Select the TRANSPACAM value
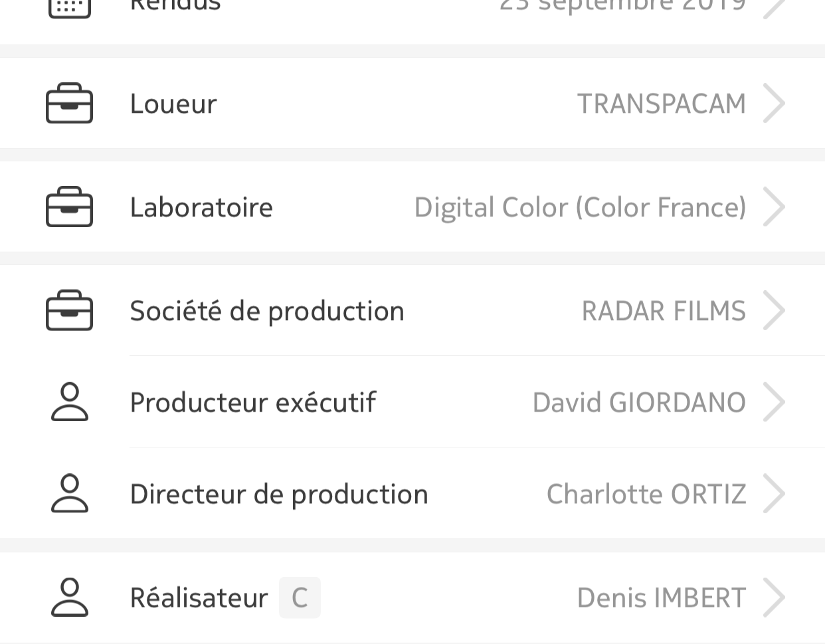 pyautogui.click(x=662, y=104)
